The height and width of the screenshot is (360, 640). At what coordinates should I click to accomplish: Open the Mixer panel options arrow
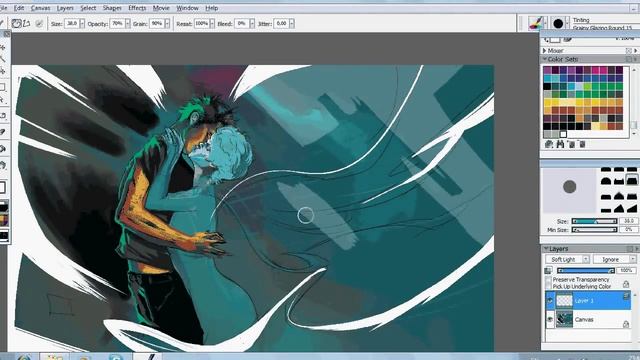coord(636,51)
